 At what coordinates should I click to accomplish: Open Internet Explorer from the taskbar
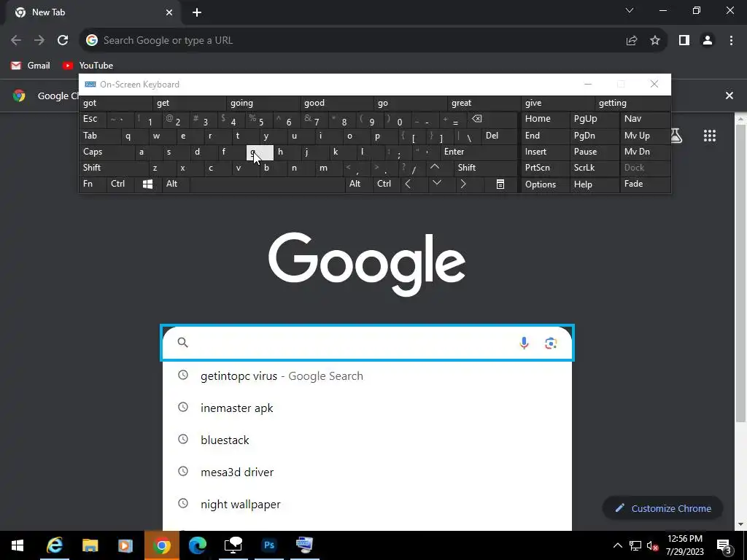(55, 545)
